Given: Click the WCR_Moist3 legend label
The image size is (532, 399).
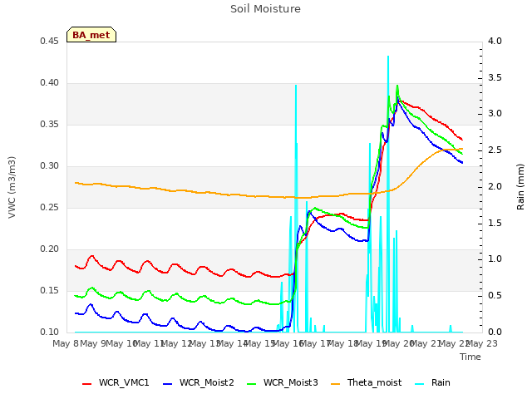Looking at the screenshot, I should coord(290,382).
